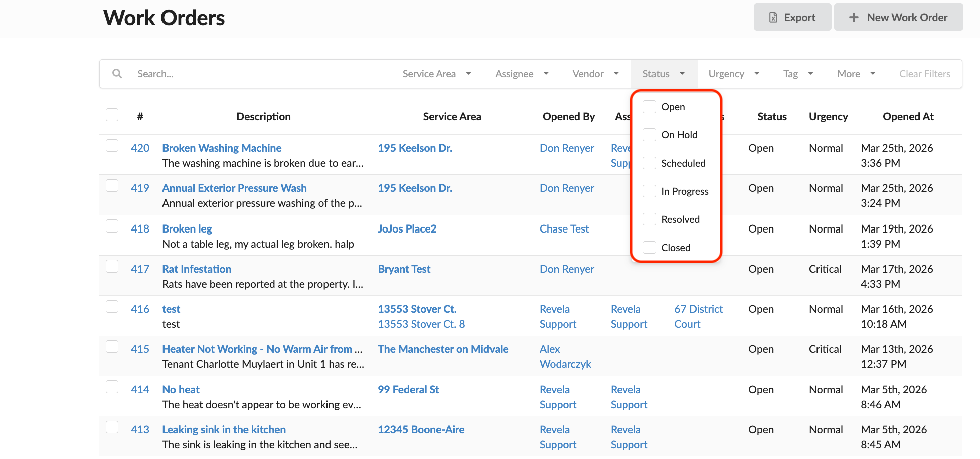Click the search magnifier icon
Viewport: 980px width, 459px height.
coord(117,74)
